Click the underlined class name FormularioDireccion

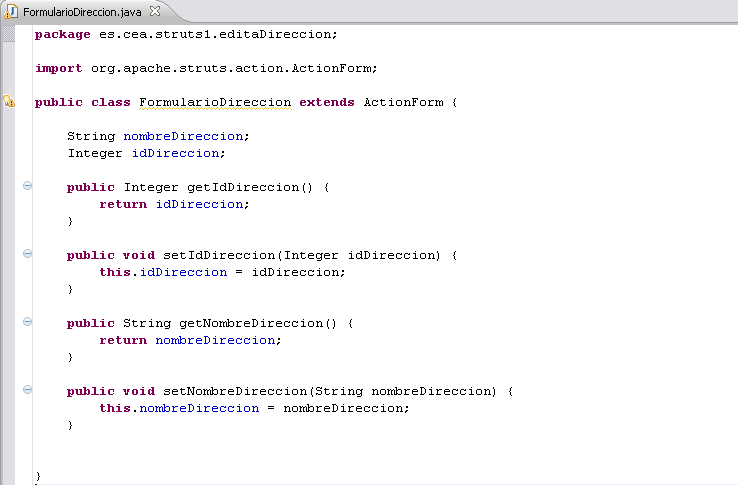point(215,102)
